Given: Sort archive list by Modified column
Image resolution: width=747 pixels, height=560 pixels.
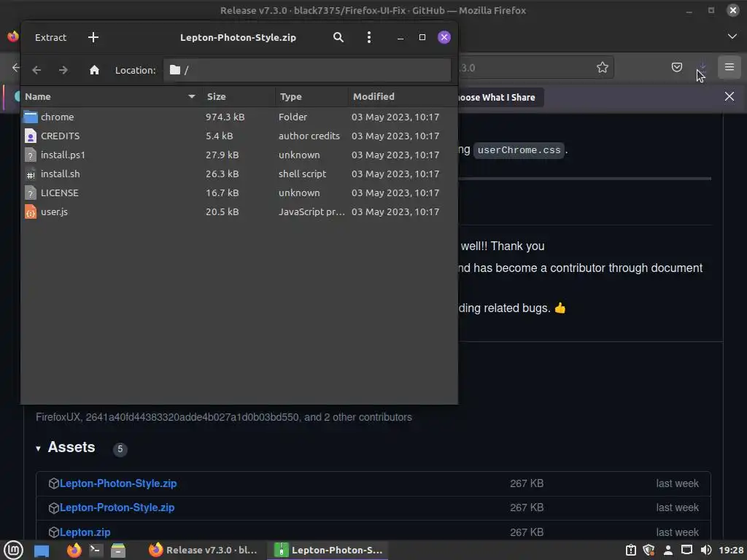Looking at the screenshot, I should 403,97.
